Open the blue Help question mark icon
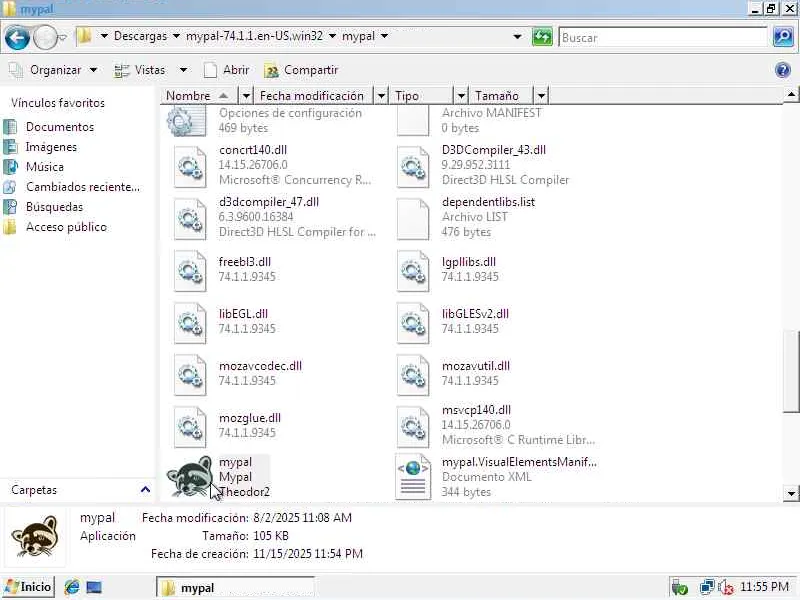The image size is (800, 600). (783, 70)
